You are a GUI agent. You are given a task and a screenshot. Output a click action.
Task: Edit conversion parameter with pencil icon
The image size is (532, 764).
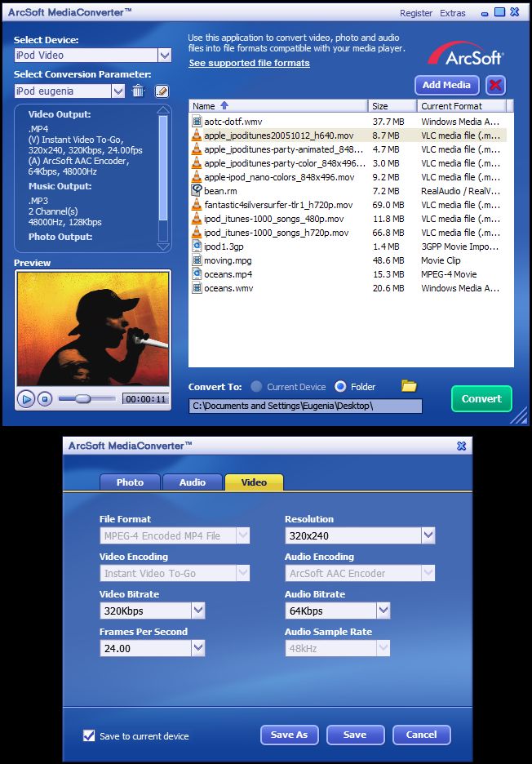(162, 91)
